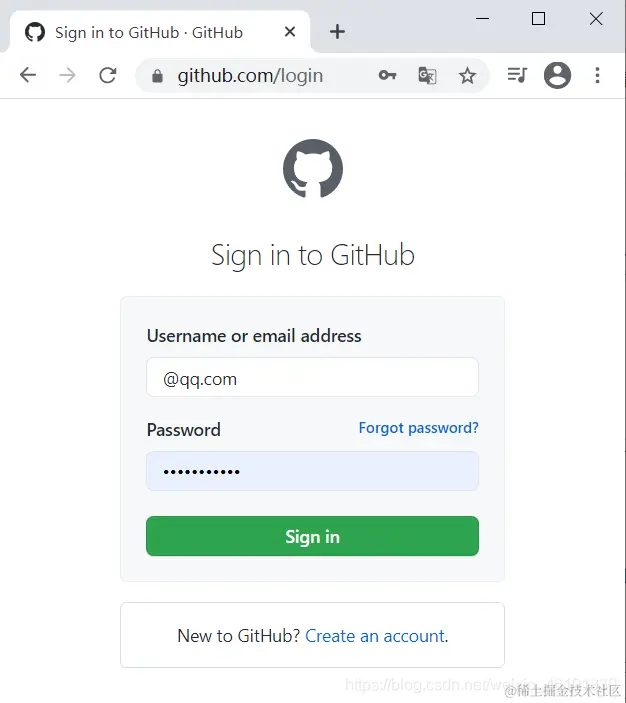The height and width of the screenshot is (703, 626).
Task: Click the padlock site info icon
Action: pos(157,76)
